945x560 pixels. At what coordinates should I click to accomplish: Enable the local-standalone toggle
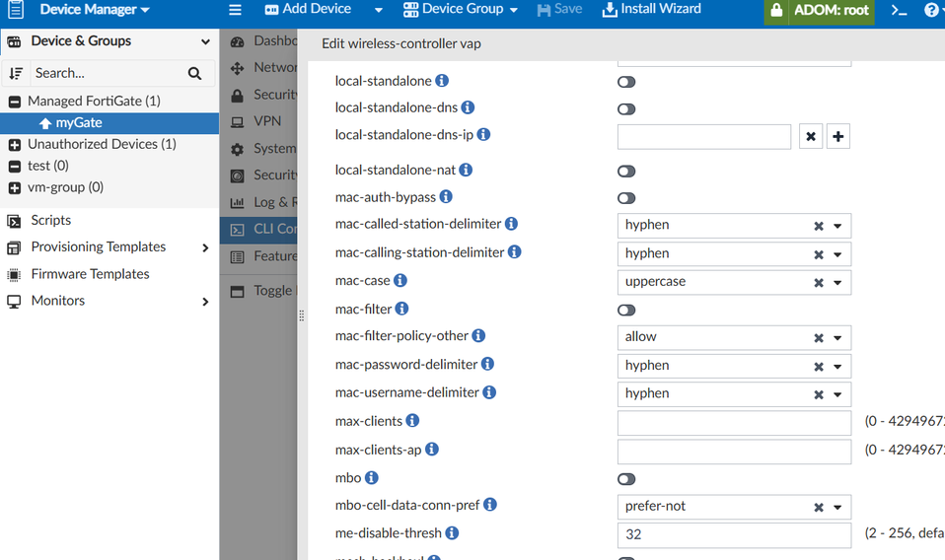(626, 82)
